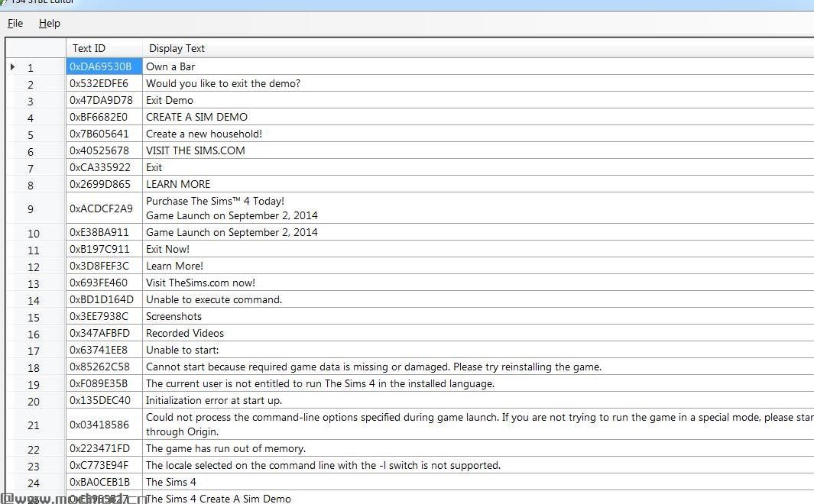Select the 'LEARN MORE' display text cell
This screenshot has width=814, height=504.
pos(178,184)
